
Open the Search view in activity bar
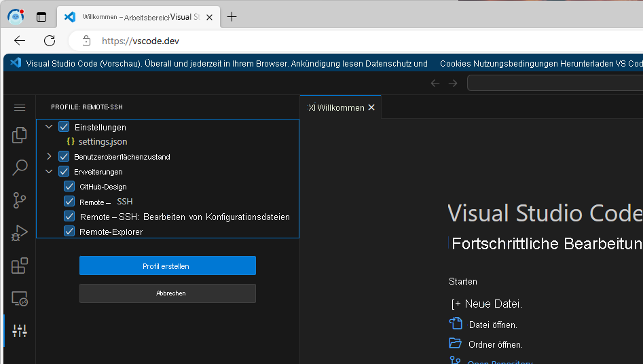(19, 168)
